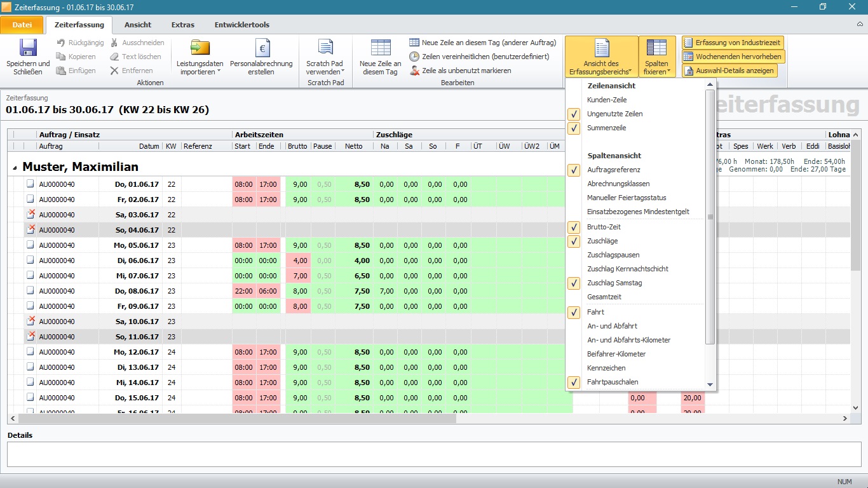Click Neue Zeile an diesem Tag

(380, 57)
